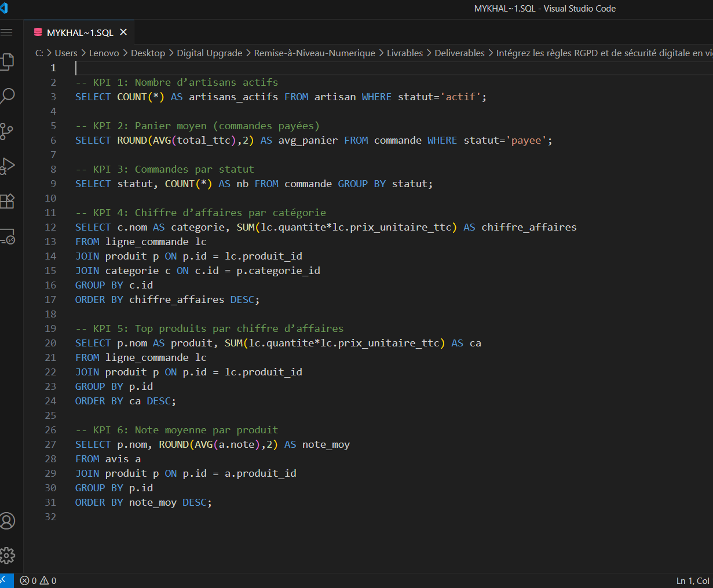
Task: Click the Digital Upgrade breadcrumb segment
Action: [210, 53]
